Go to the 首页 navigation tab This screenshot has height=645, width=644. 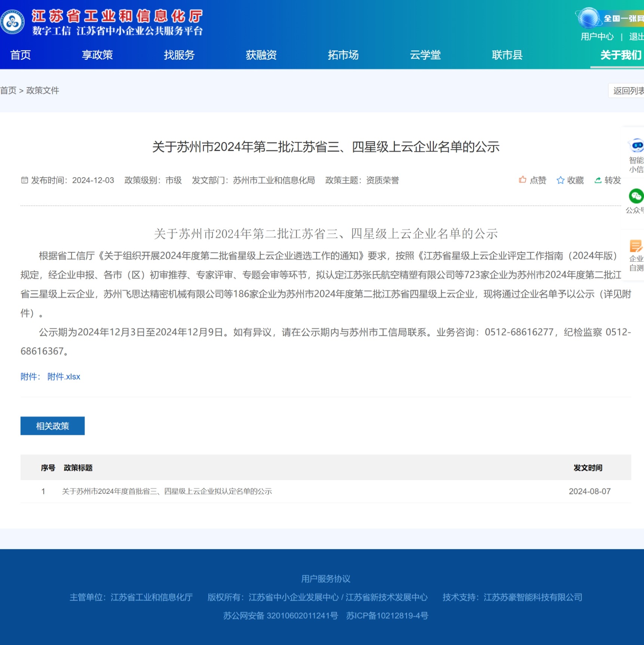tap(21, 55)
